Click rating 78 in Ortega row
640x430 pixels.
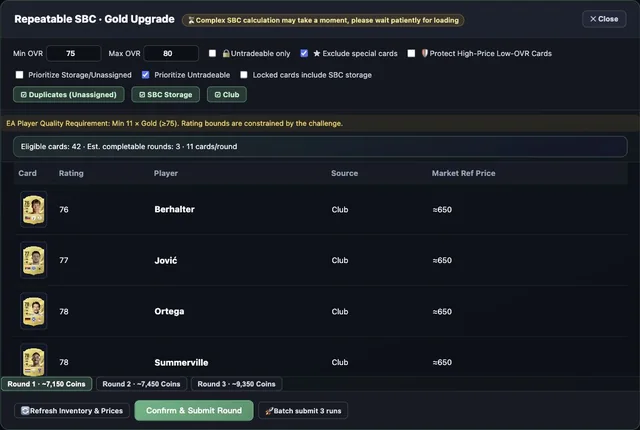[x=64, y=311]
